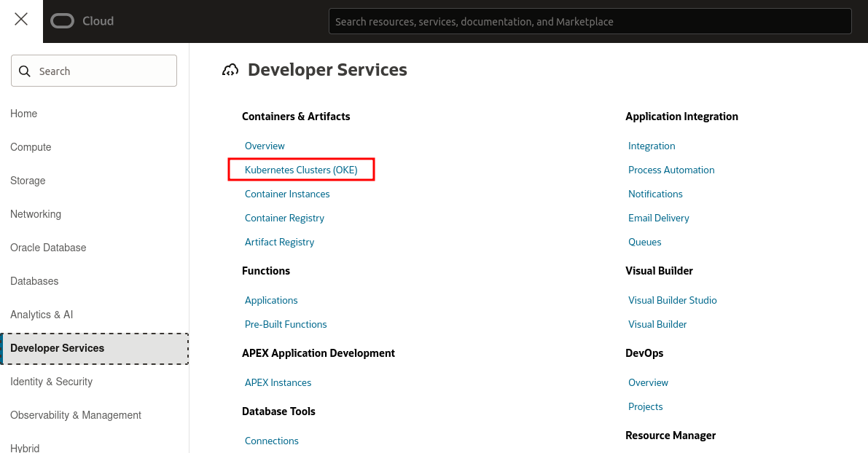The image size is (868, 453).
Task: Open Email Delivery link
Action: [658, 218]
